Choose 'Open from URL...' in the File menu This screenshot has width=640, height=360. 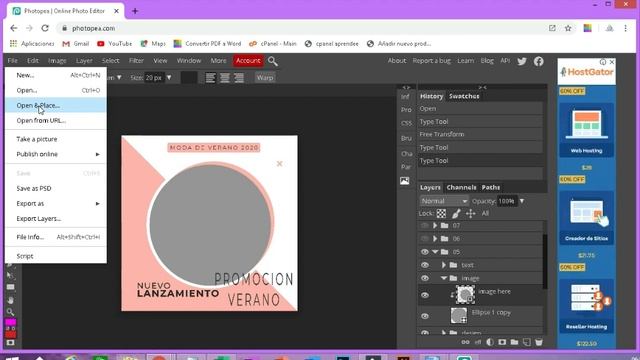point(56,120)
